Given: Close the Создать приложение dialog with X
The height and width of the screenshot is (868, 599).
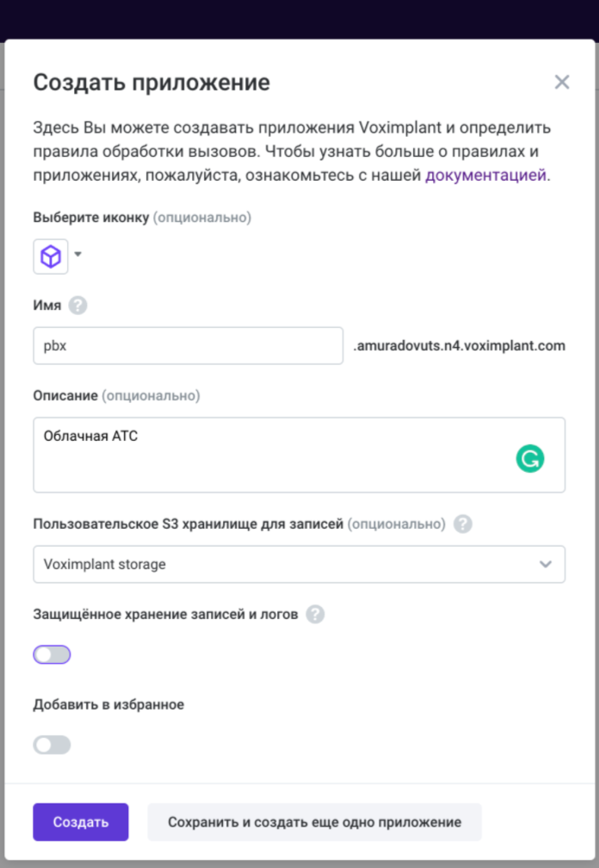Looking at the screenshot, I should click(562, 82).
